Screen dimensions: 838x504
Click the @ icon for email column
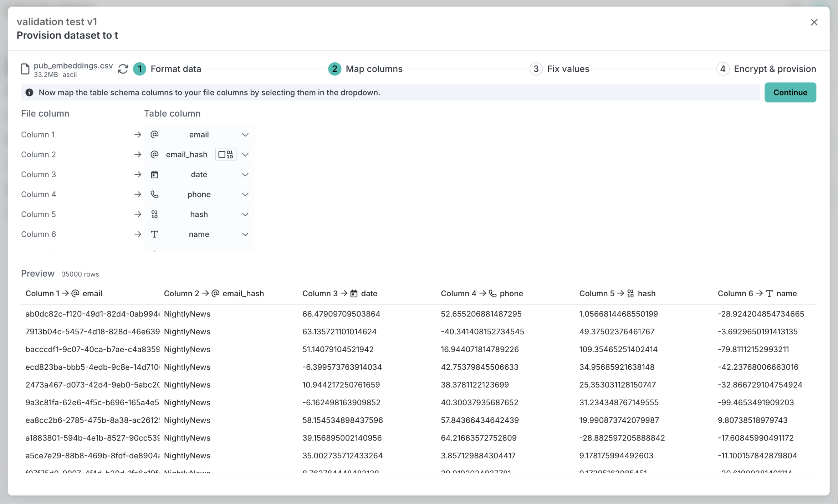154,135
